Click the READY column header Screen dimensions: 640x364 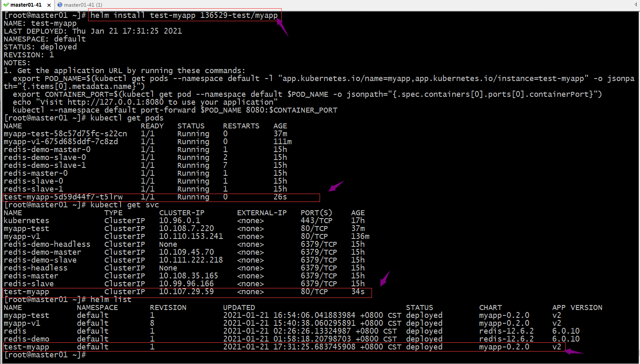[152, 126]
